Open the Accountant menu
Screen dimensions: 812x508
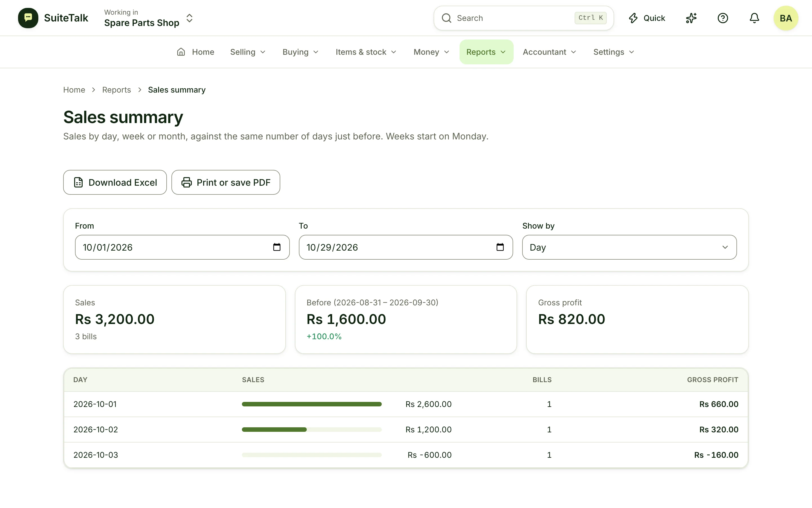click(549, 52)
